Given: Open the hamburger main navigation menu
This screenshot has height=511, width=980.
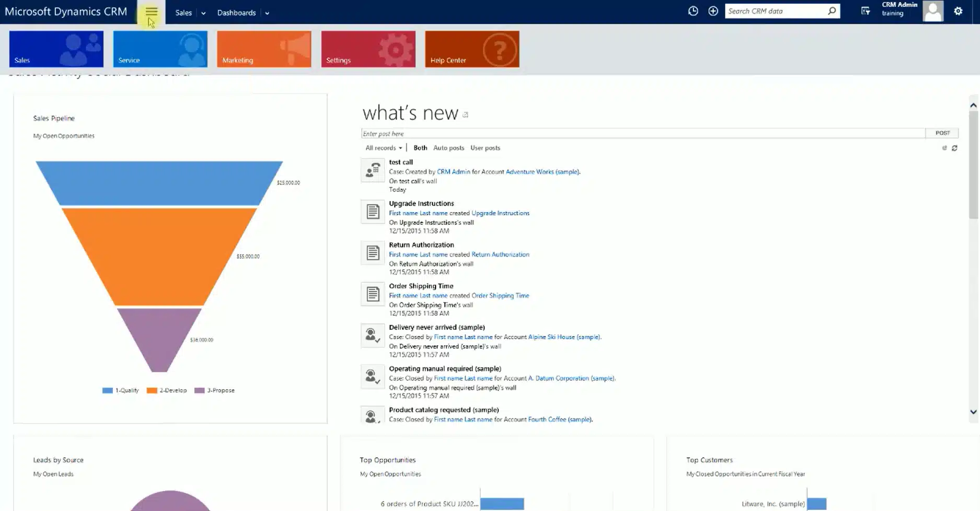Looking at the screenshot, I should [151, 11].
